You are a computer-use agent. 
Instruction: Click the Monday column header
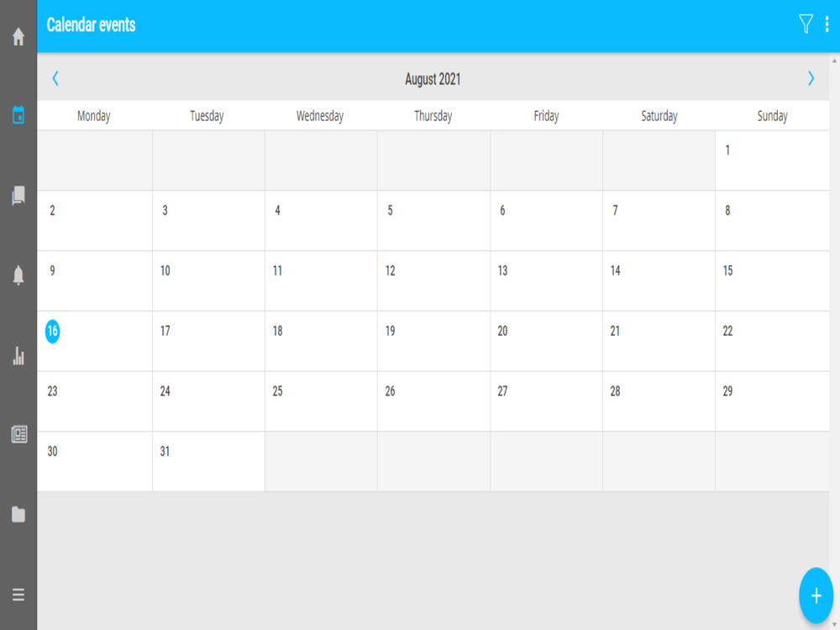click(x=94, y=116)
